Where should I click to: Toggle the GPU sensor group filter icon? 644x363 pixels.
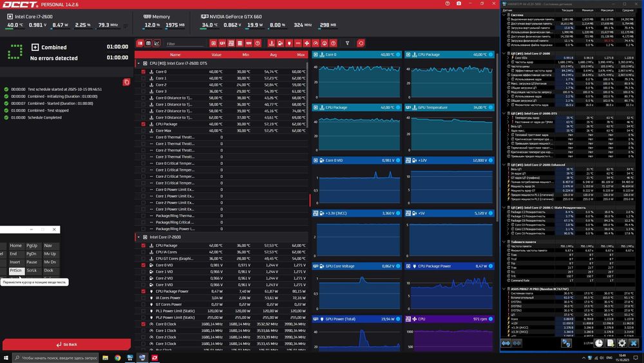222,43
